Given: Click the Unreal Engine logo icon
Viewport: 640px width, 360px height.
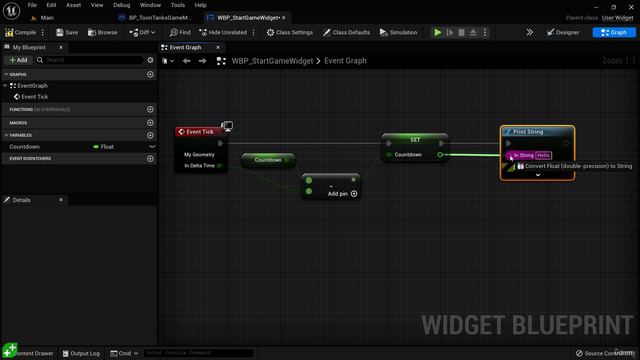Looking at the screenshot, I should point(11,11).
